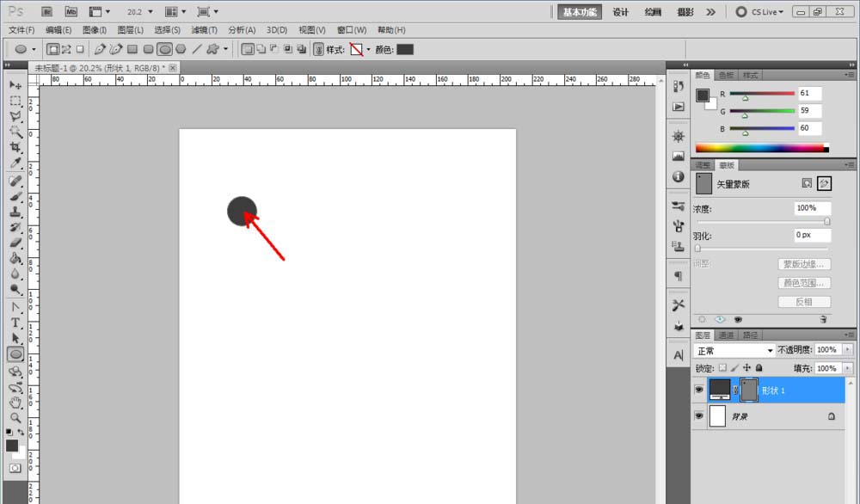Image resolution: width=860 pixels, height=504 pixels.
Task: Select the Brush tool
Action: [15, 196]
